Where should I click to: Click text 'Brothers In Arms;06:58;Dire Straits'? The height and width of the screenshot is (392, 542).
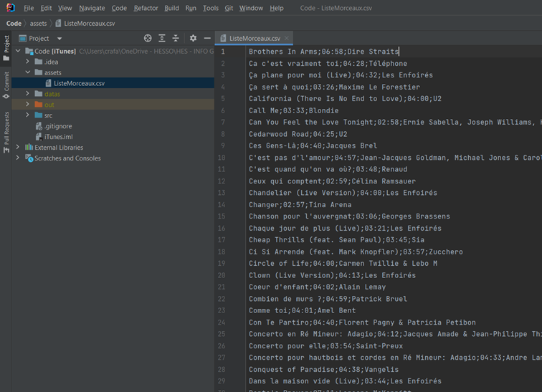click(323, 52)
